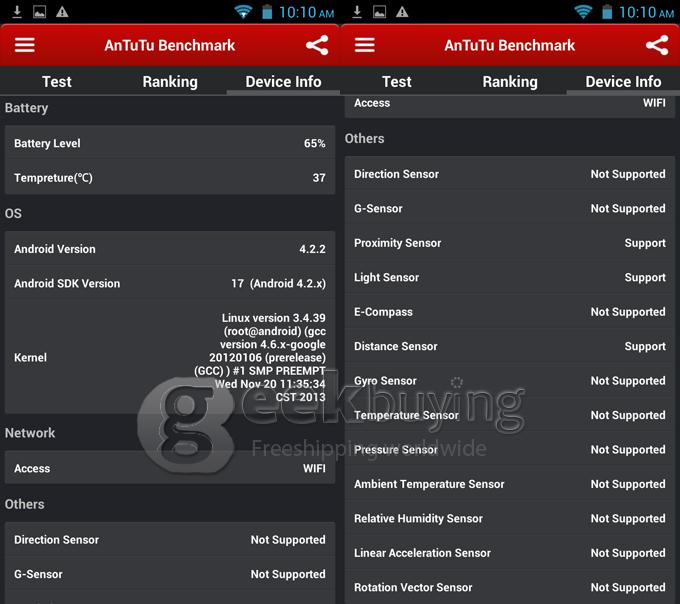Screen dimensions: 680x604
Task: Open the hamburger menu in left screen
Action: pos(25,45)
